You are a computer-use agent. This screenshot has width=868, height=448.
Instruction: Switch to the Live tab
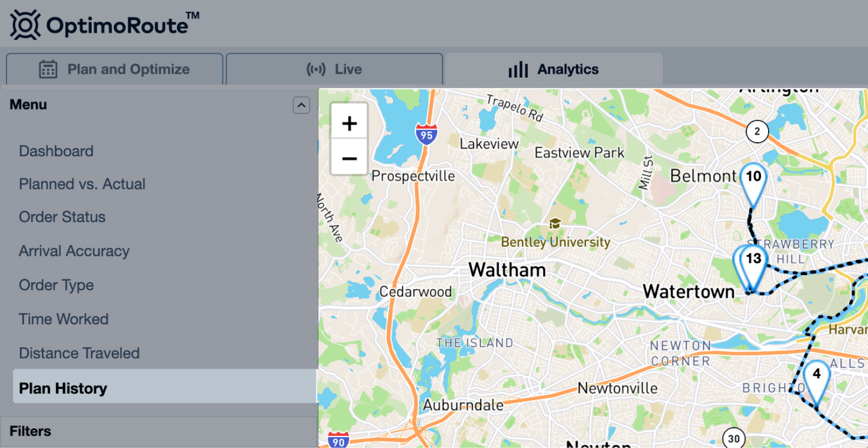pos(334,69)
